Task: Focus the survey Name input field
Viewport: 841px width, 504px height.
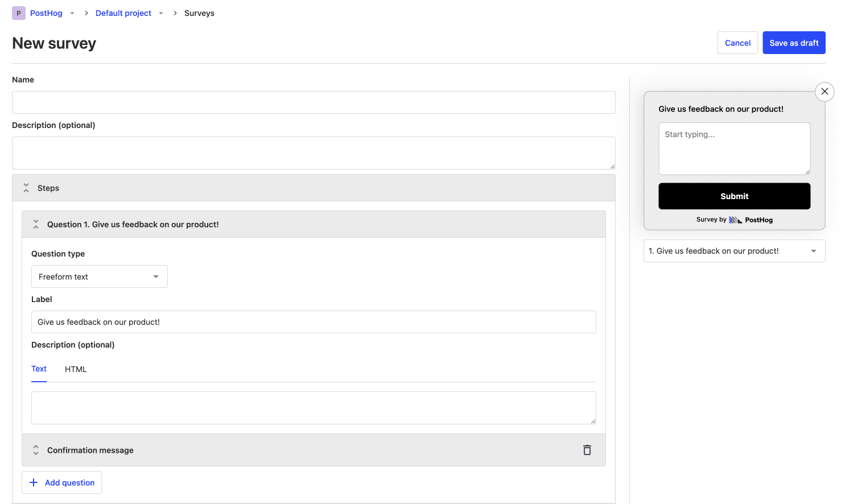Action: [314, 102]
